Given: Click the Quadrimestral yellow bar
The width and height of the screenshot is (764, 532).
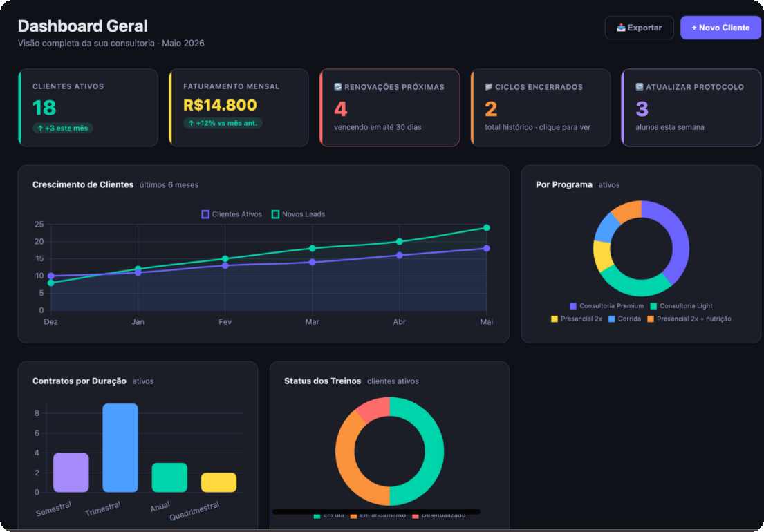Looking at the screenshot, I should pyautogui.click(x=218, y=482).
